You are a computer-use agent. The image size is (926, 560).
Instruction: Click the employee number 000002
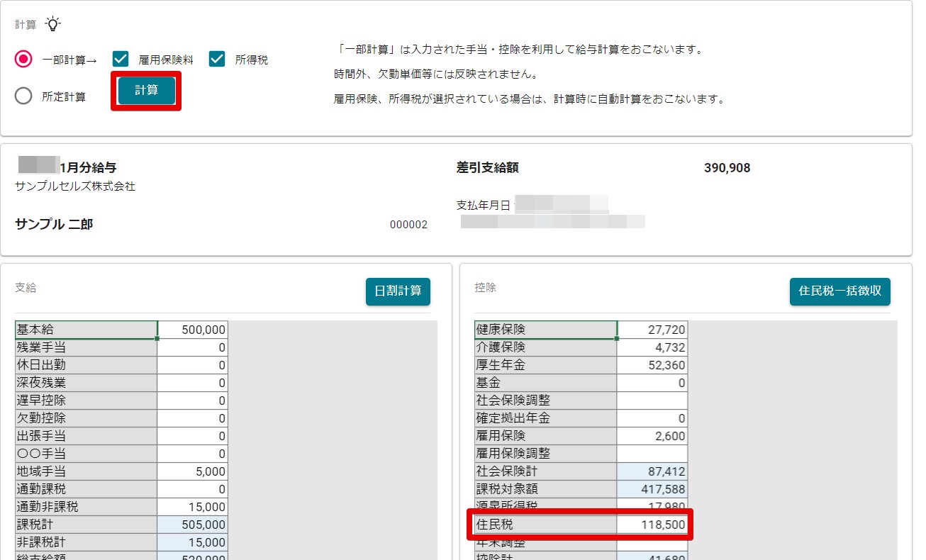[409, 225]
